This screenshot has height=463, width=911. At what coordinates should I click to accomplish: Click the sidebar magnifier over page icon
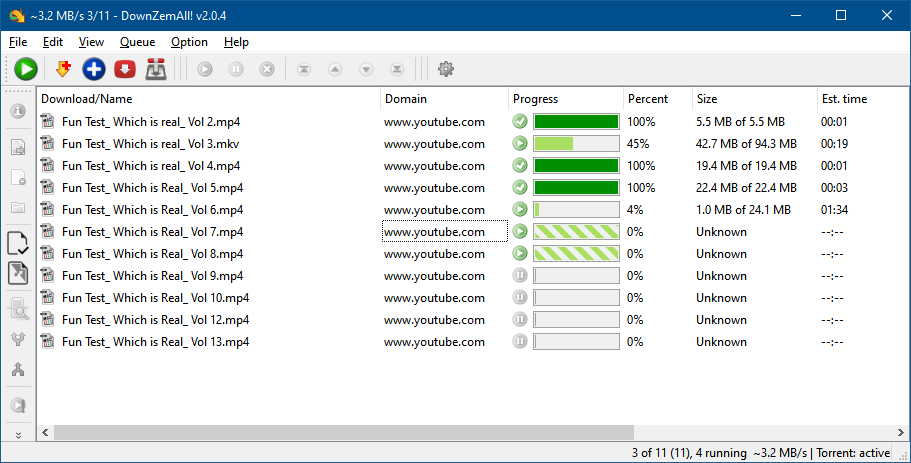[19, 309]
